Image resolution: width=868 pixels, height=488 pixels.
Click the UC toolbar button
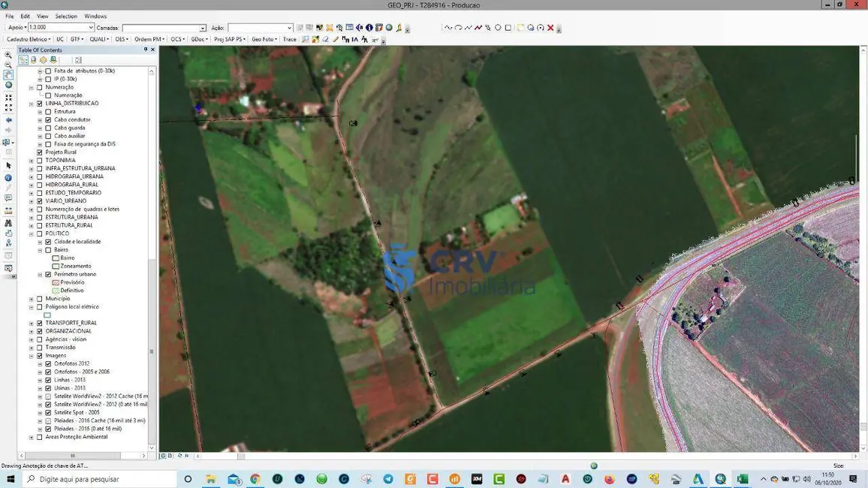[x=60, y=39]
